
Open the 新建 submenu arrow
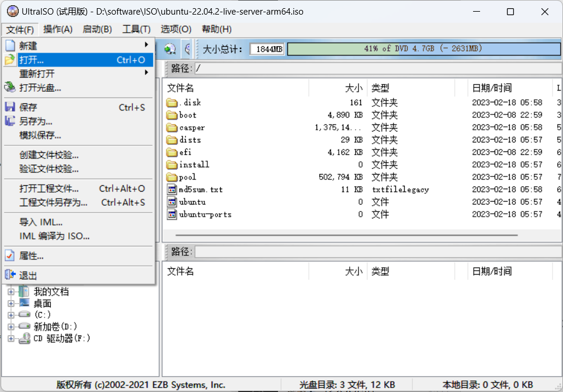point(146,44)
